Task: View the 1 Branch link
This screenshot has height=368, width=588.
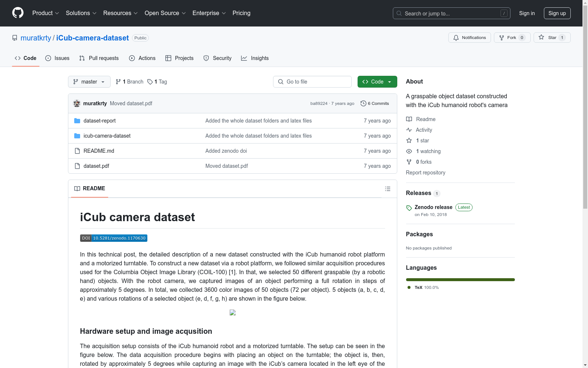Action: pos(129,82)
